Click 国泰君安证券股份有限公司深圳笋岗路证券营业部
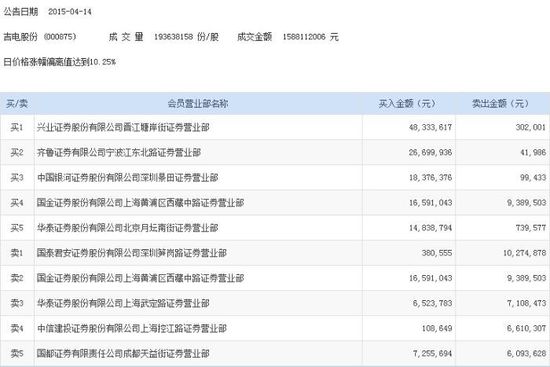 click(x=132, y=253)
